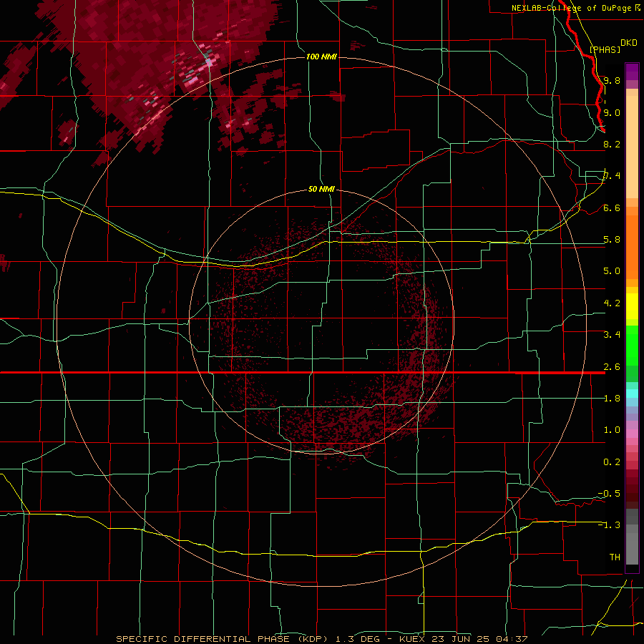Viewport: 644px width, 644px height.
Task: Pick the orange segment of the color scale
Action: tap(632, 246)
